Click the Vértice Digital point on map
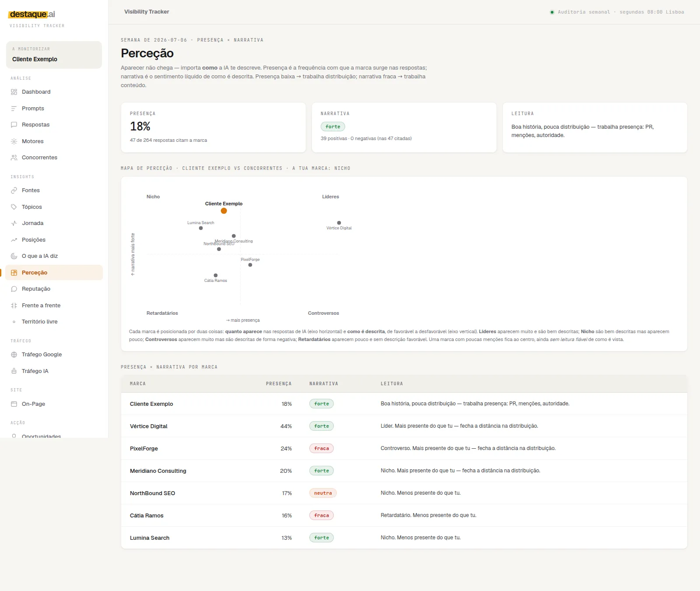 (x=339, y=223)
